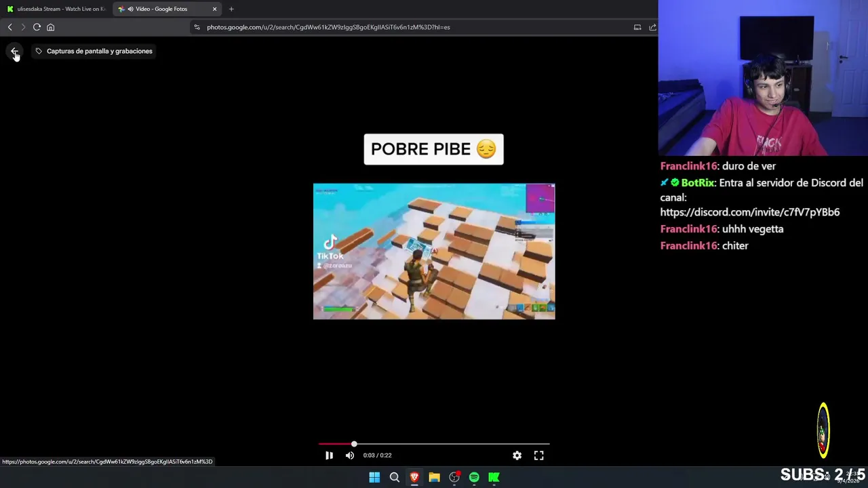This screenshot has height=488, width=868.
Task: Open File Explorer from the taskbar
Action: 434,477
